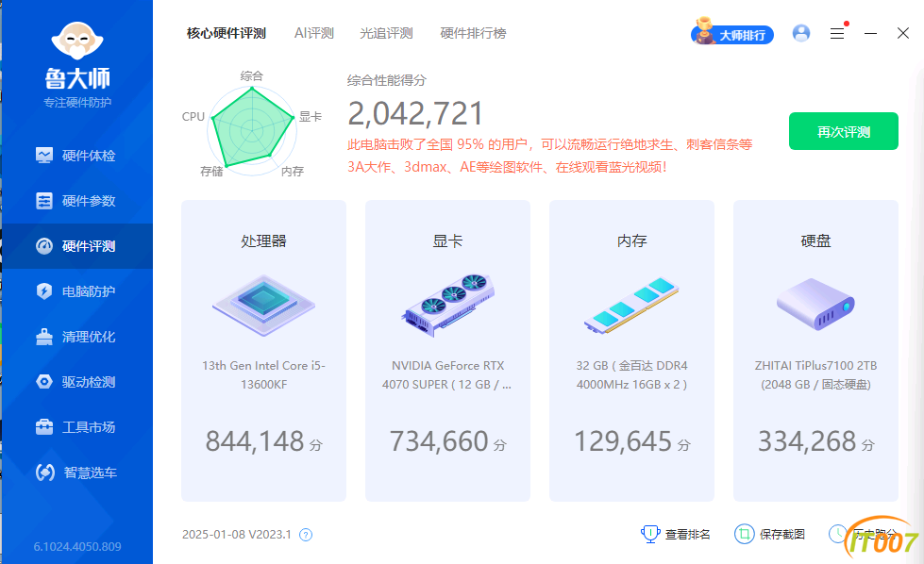Open 工具市场 in the sidebar
The image size is (924, 564).
(x=76, y=427)
